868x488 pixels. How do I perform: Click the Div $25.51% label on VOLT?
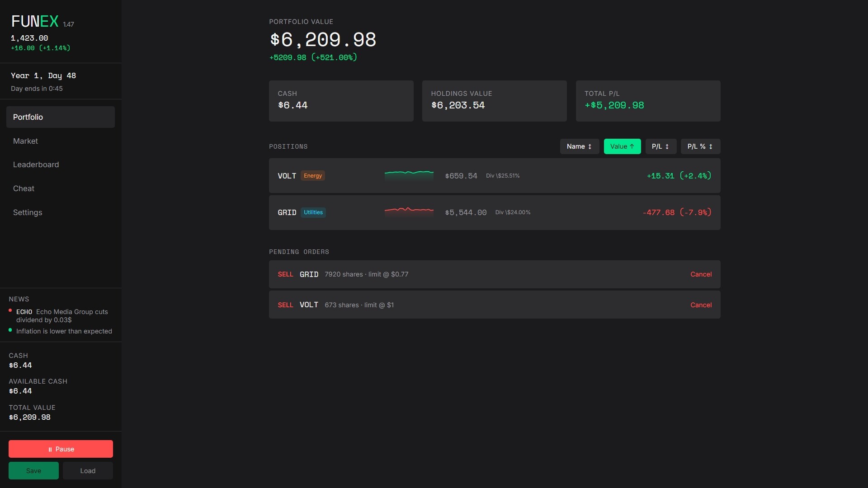click(503, 176)
